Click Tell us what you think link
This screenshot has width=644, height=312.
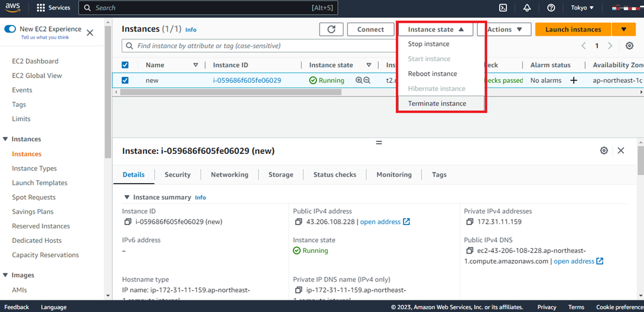pyautogui.click(x=45, y=38)
